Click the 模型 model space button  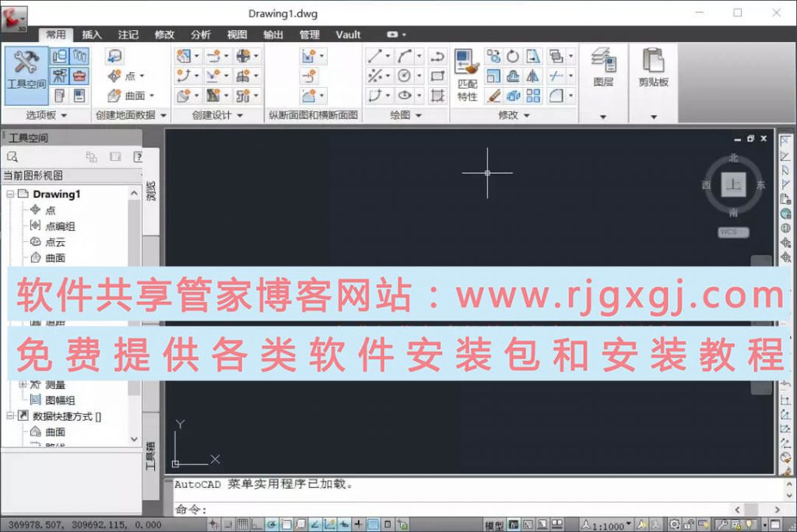494,526
